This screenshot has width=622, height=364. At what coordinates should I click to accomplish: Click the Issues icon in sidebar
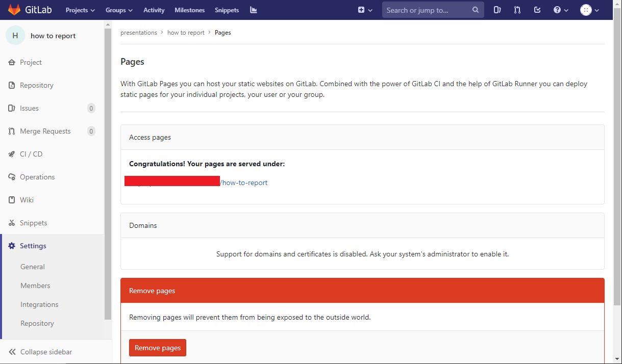[12, 108]
